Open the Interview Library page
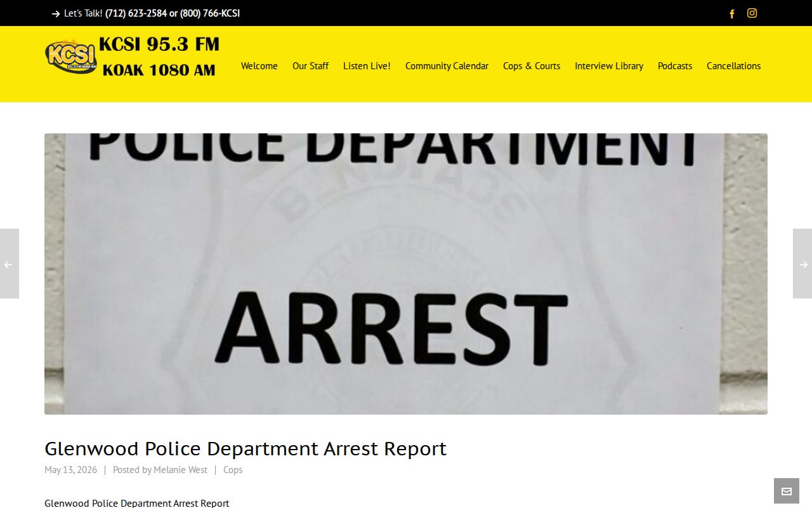 [609, 66]
